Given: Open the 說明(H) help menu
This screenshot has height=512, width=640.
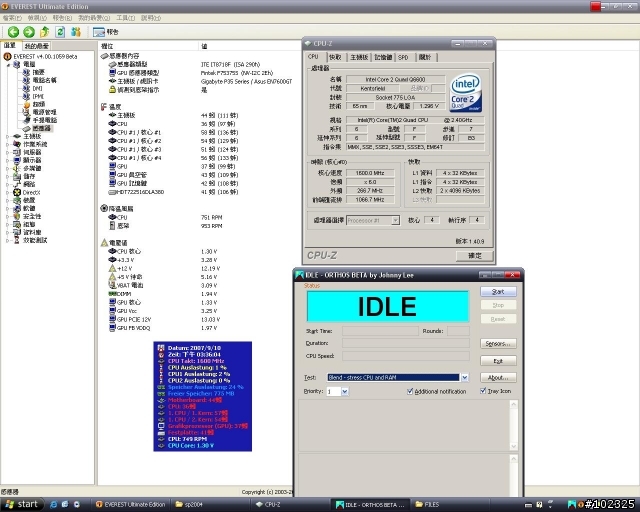Looking at the screenshot, I should pos(151,18).
